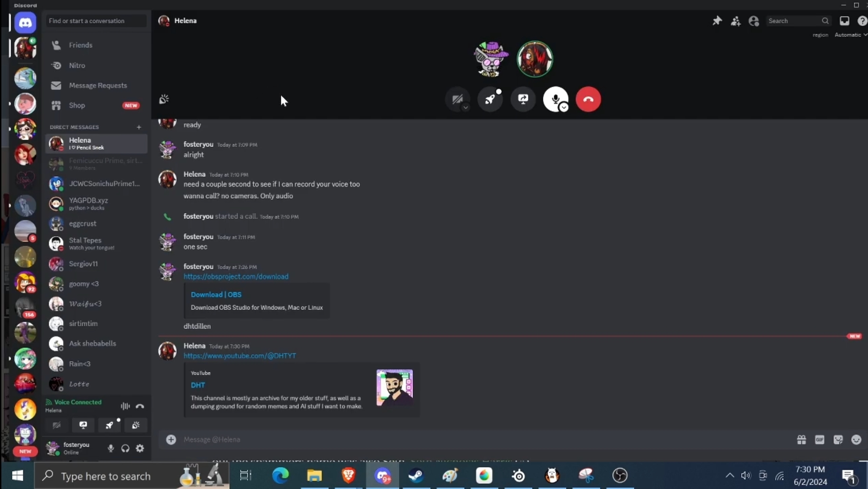Open Steam from the taskbar

416,475
